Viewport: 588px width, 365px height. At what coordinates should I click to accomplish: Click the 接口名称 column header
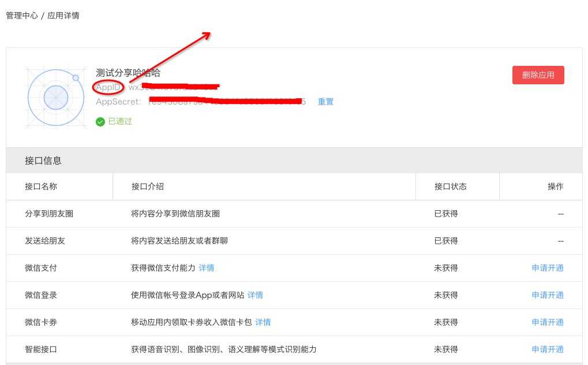pyautogui.click(x=41, y=187)
